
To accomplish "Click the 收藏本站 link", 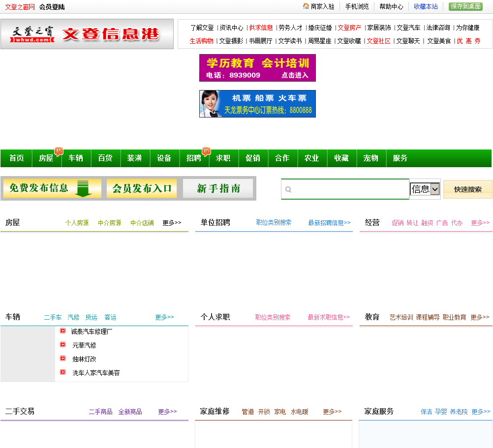I will (x=426, y=6).
